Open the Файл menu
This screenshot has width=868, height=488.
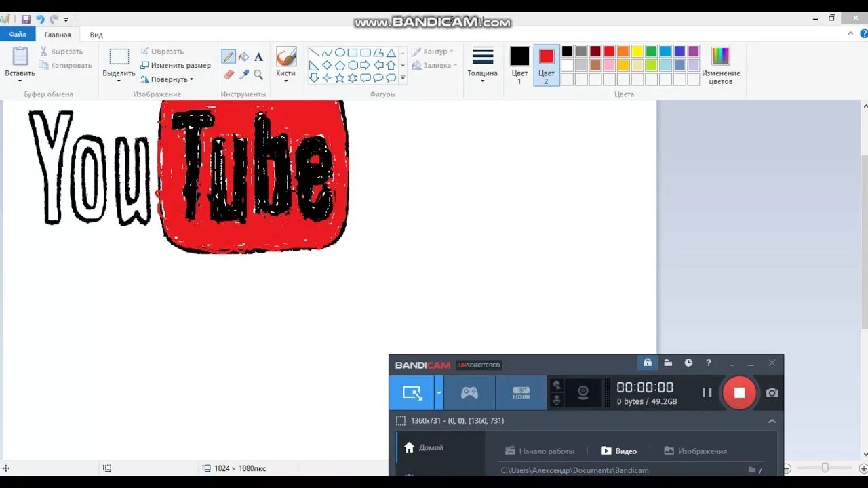click(x=18, y=34)
